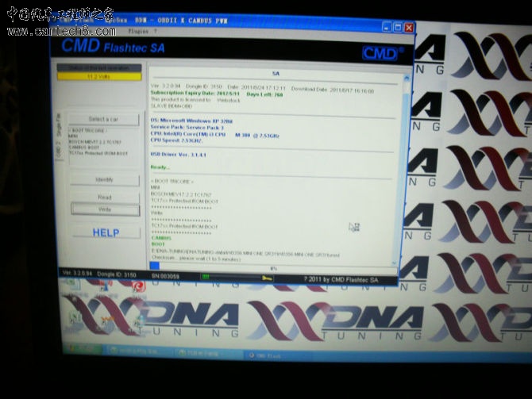Image resolution: width=532 pixels, height=399 pixels.
Task: Click the yellow 11.2 Volts indicator
Action: pyautogui.click(x=99, y=77)
